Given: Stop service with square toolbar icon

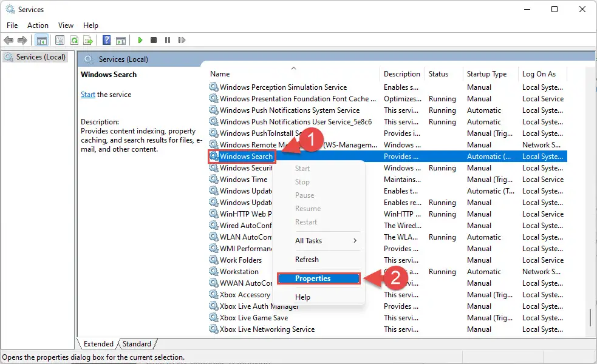Looking at the screenshot, I should click(154, 40).
